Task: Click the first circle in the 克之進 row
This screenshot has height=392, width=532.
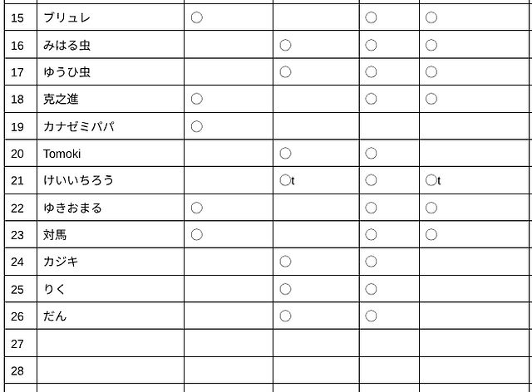Action: tap(197, 99)
